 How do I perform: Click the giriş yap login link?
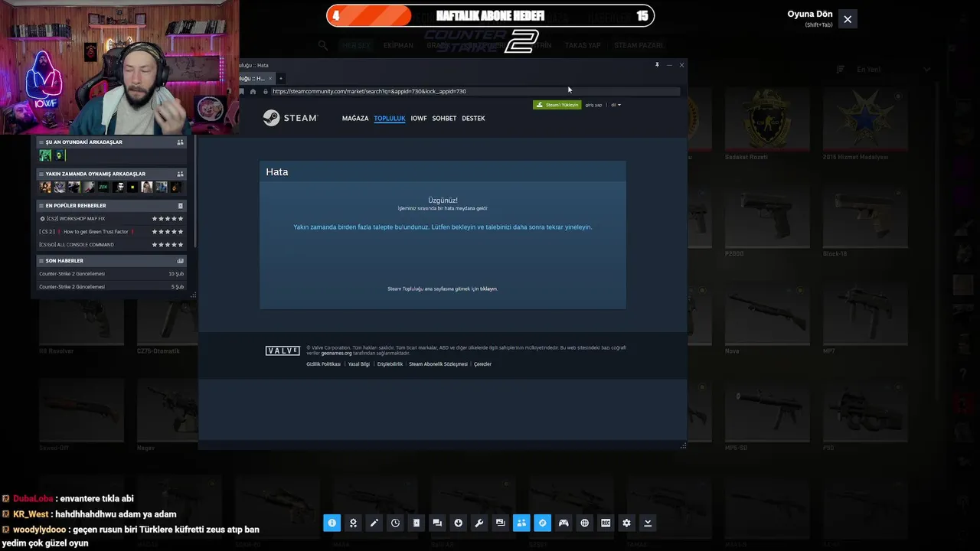coord(593,105)
